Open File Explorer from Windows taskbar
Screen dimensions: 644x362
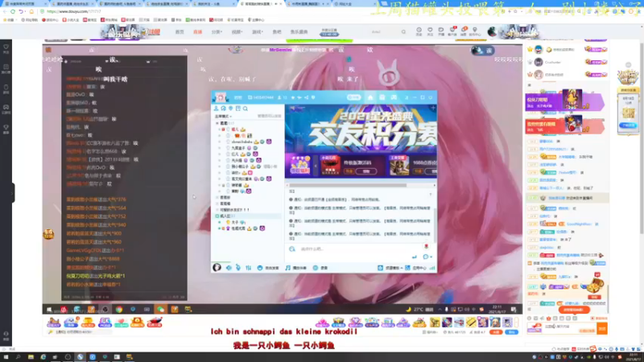click(31, 357)
